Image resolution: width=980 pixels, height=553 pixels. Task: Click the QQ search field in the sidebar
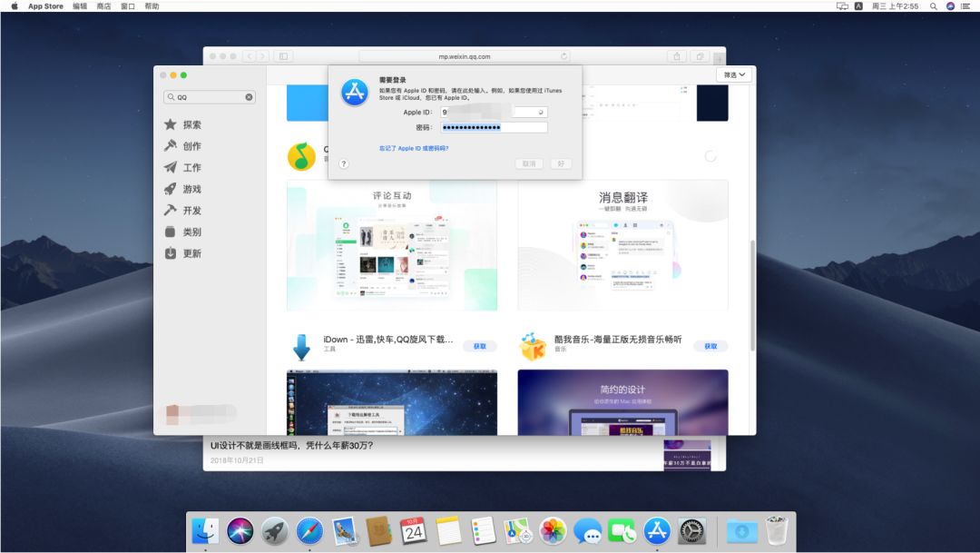(x=210, y=97)
